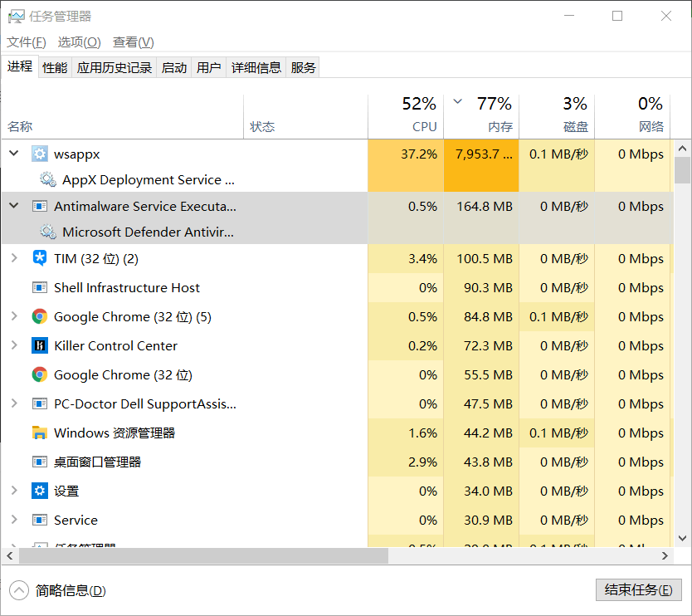Maximize the Task Manager window

click(617, 16)
